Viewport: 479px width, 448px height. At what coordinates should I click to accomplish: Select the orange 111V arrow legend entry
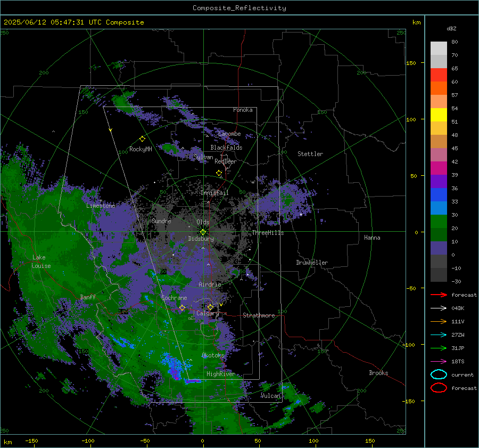click(439, 321)
